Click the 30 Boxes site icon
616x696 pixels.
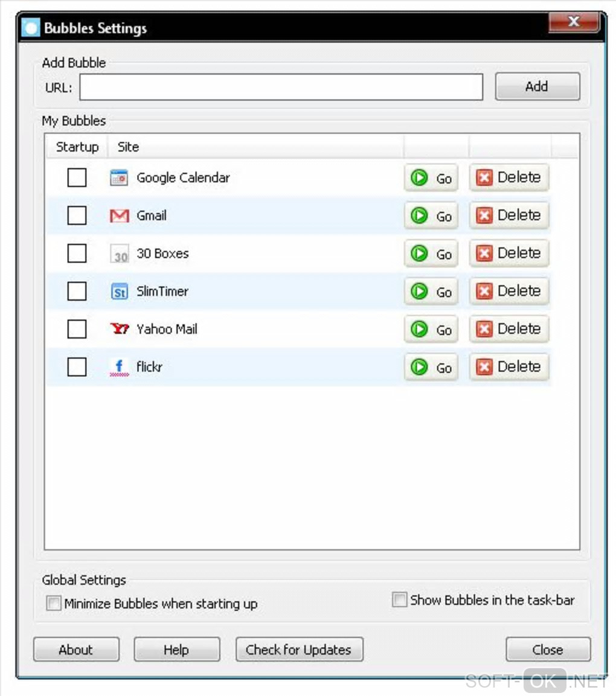tap(119, 254)
